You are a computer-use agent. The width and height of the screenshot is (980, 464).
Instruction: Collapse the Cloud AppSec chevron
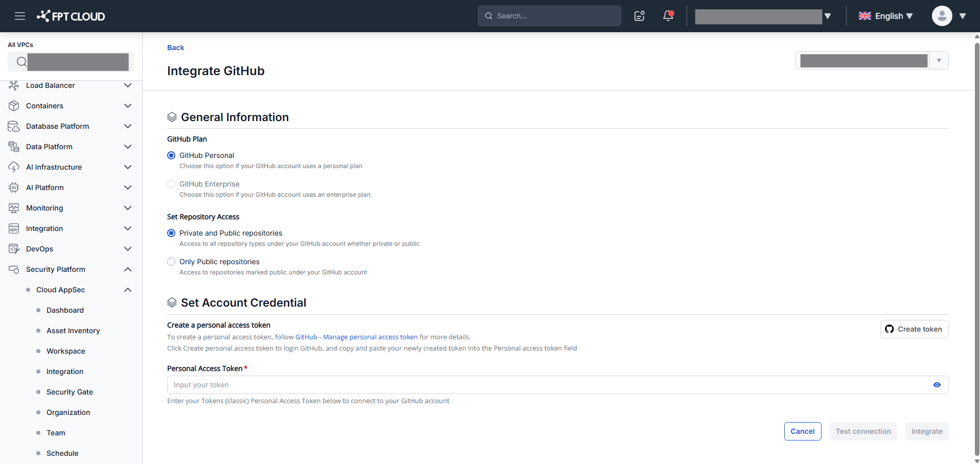coord(128,290)
